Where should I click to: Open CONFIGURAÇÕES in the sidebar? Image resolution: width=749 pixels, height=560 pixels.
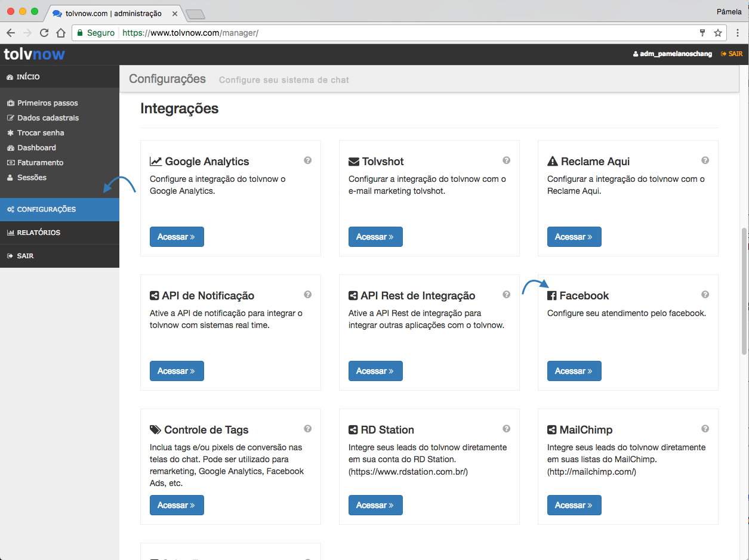[x=60, y=209]
